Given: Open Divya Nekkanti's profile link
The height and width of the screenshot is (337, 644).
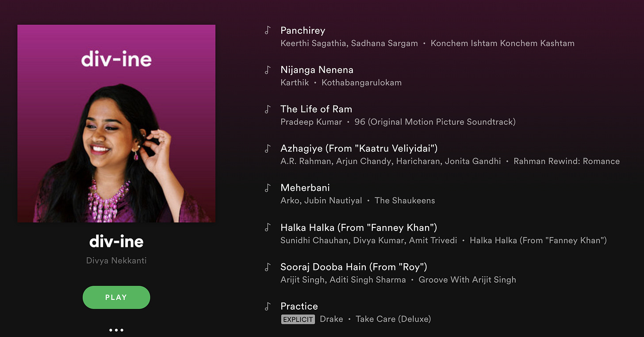Looking at the screenshot, I should coord(116,261).
